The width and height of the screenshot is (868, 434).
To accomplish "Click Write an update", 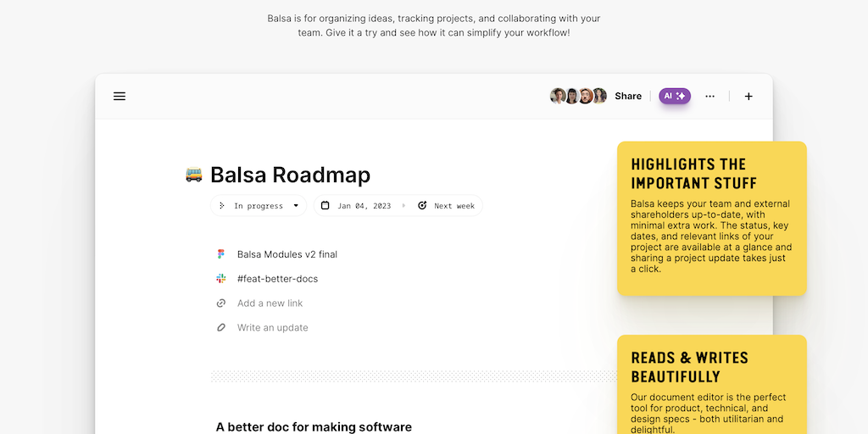I will click(272, 327).
